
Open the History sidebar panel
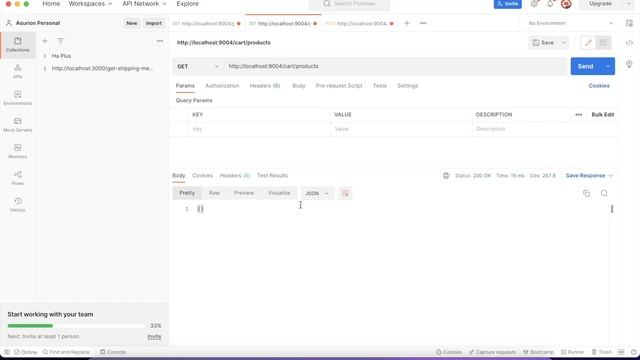[18, 205]
